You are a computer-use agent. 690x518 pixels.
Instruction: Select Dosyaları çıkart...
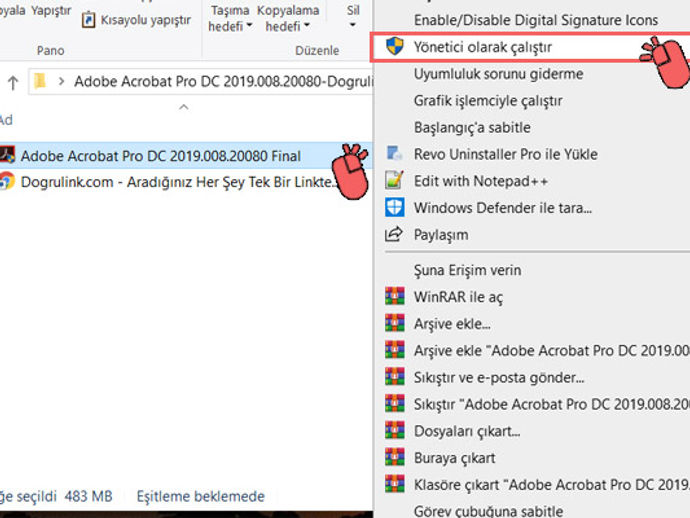click(x=467, y=431)
